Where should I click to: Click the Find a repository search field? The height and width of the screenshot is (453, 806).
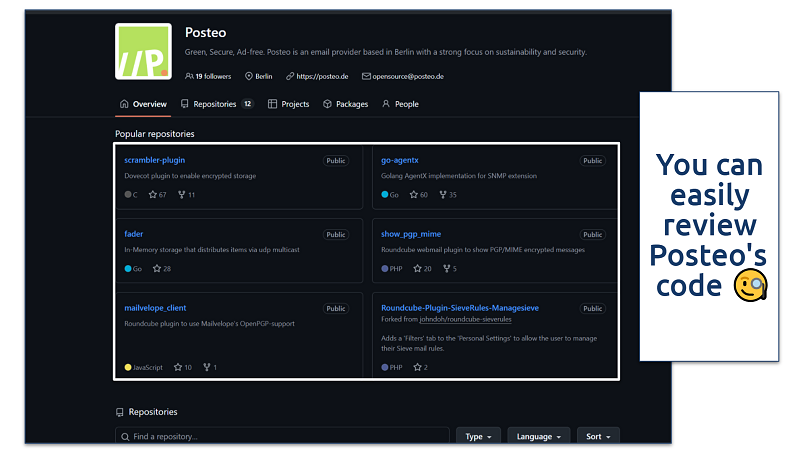282,437
